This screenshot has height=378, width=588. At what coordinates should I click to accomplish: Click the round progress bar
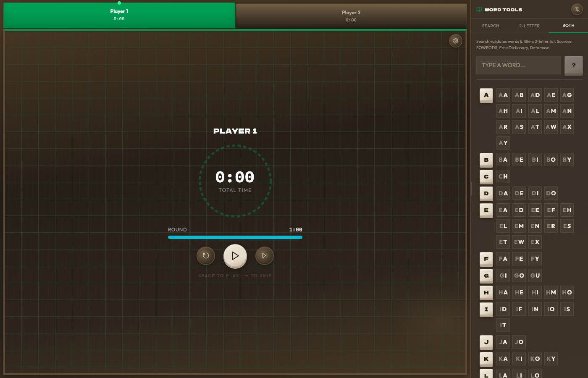235,237
